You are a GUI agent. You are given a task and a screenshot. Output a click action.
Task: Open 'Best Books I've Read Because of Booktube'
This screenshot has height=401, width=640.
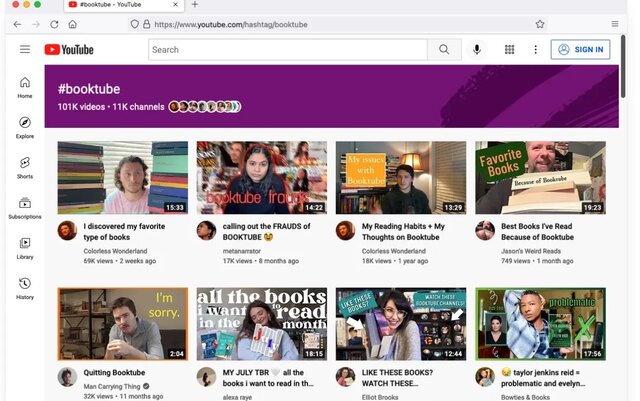(538, 232)
